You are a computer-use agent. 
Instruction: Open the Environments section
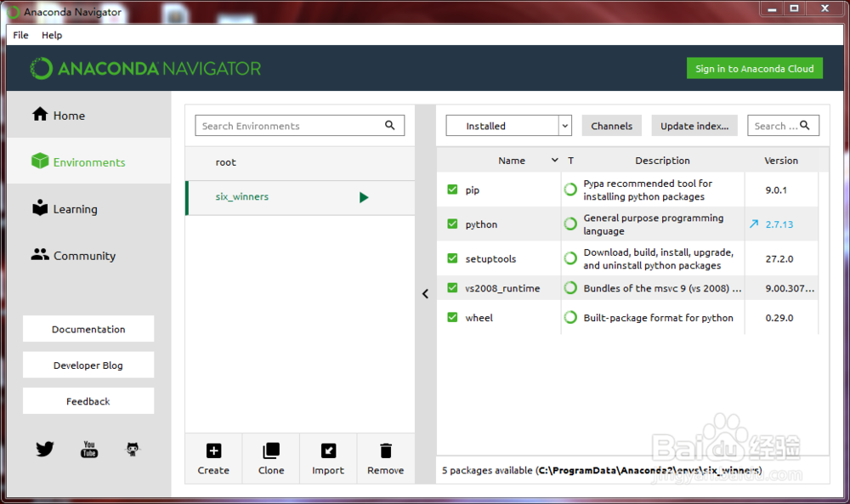pos(89,161)
